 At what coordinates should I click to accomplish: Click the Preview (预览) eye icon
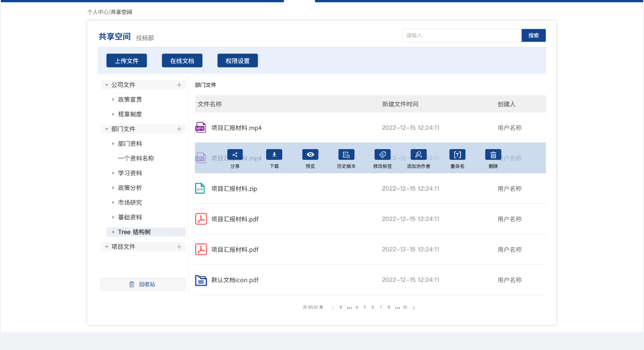310,154
